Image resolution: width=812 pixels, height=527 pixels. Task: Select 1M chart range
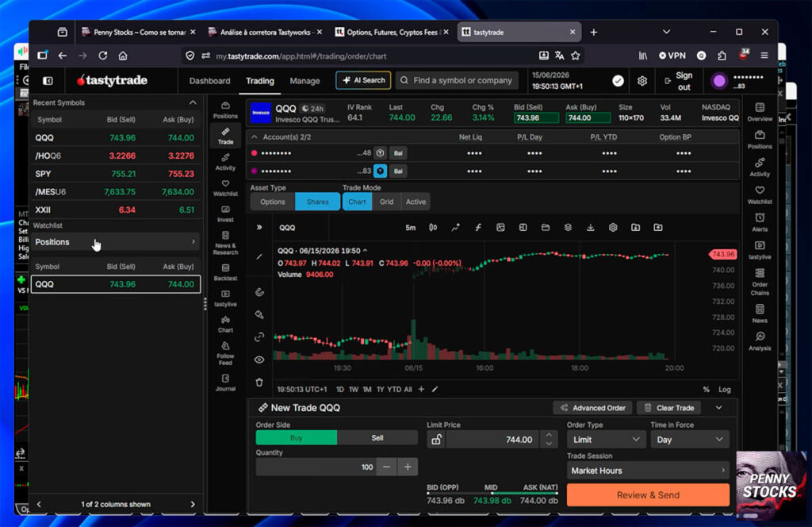tap(366, 389)
